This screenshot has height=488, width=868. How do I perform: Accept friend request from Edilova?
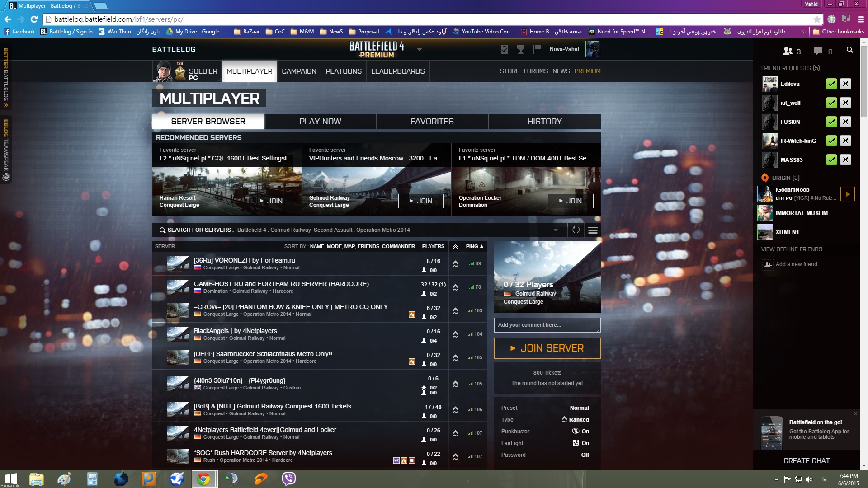[x=831, y=84]
